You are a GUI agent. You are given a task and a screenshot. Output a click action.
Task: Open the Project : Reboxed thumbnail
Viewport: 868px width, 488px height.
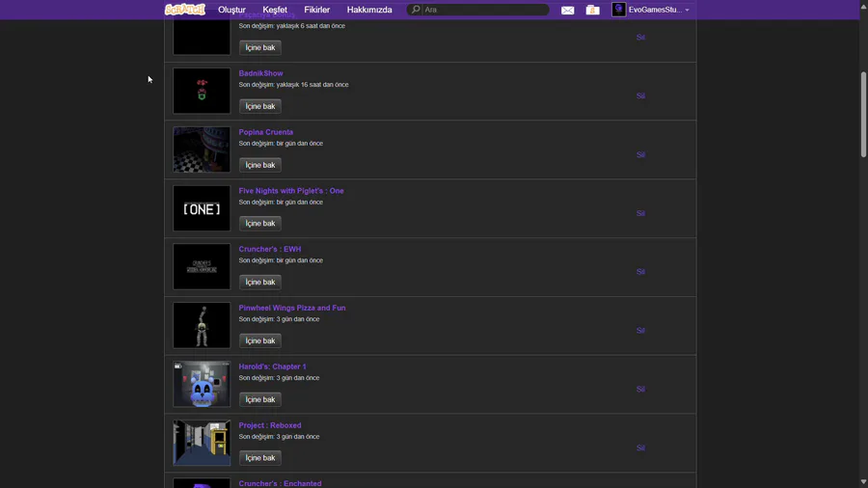click(202, 443)
